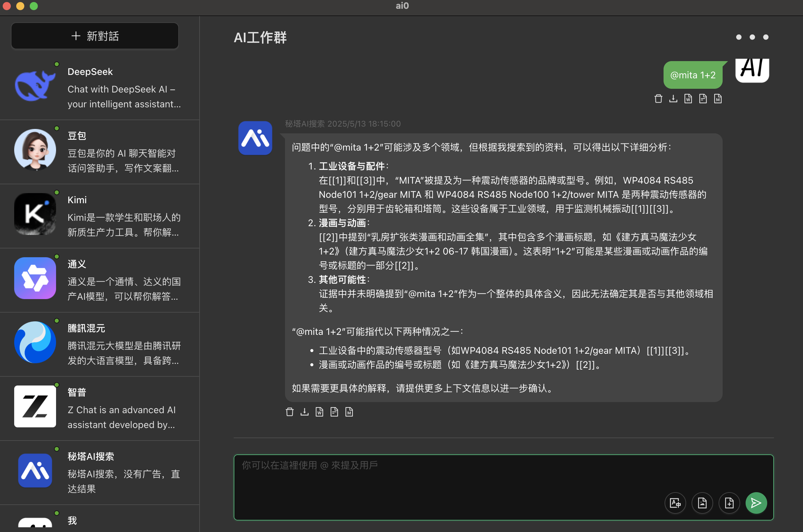Open the Kimi chat logo

(x=35, y=214)
